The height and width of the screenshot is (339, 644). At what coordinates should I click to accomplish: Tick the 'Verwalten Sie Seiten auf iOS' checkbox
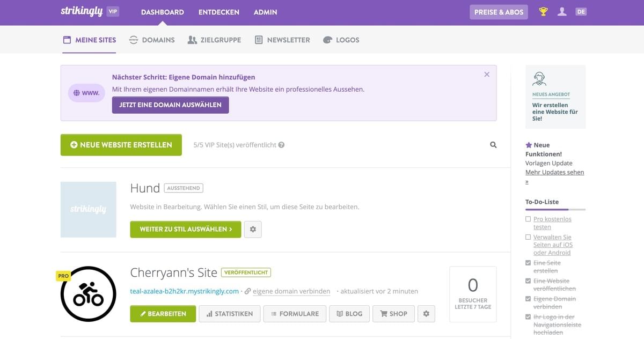click(x=528, y=237)
